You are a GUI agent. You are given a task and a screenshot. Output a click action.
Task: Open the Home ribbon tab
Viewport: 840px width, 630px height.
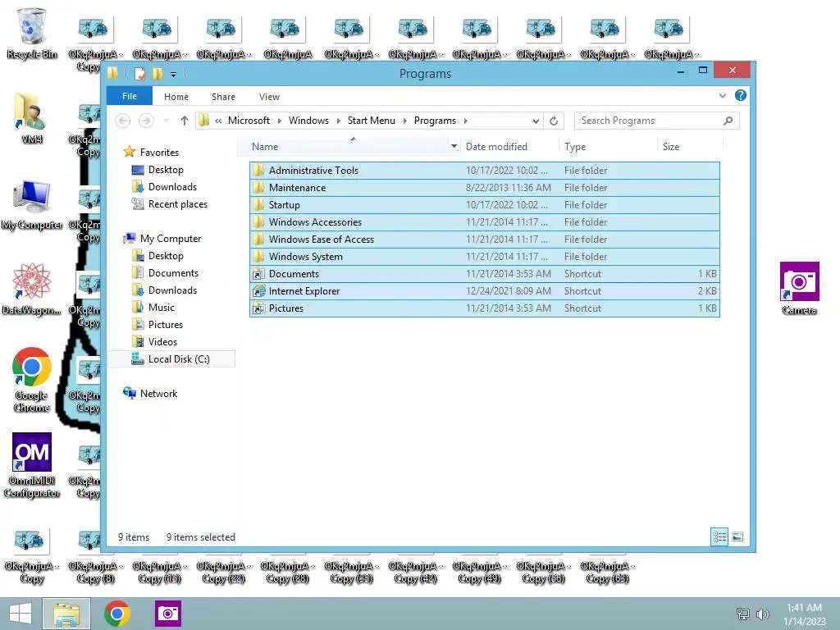pyautogui.click(x=176, y=97)
